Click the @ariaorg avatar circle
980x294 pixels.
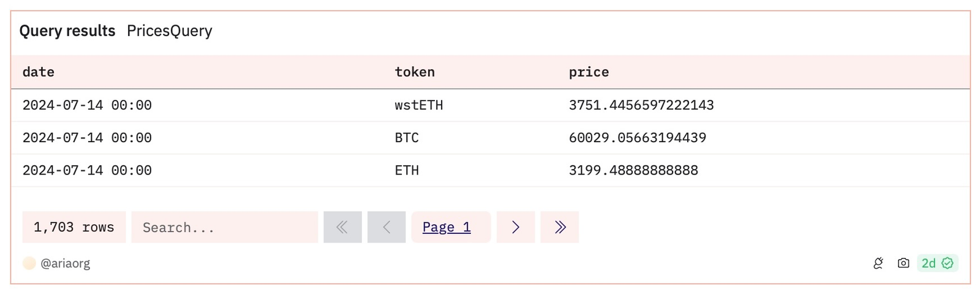(29, 263)
